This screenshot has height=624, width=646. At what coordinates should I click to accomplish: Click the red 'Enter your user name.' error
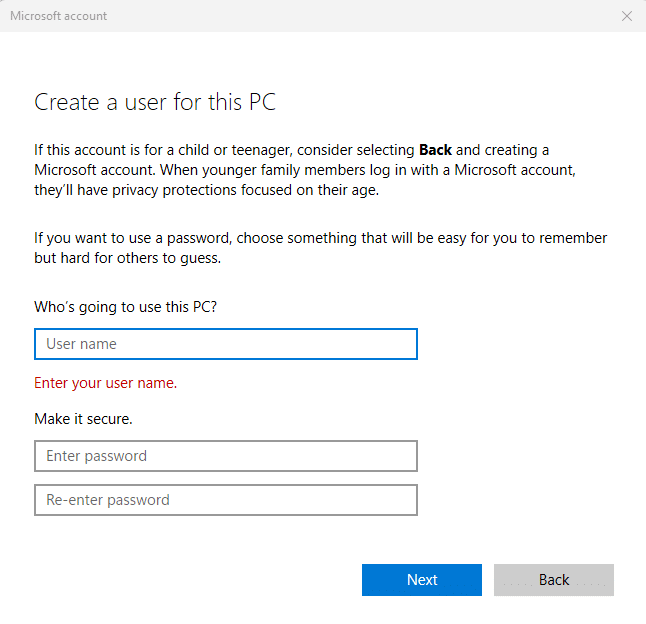tap(105, 383)
